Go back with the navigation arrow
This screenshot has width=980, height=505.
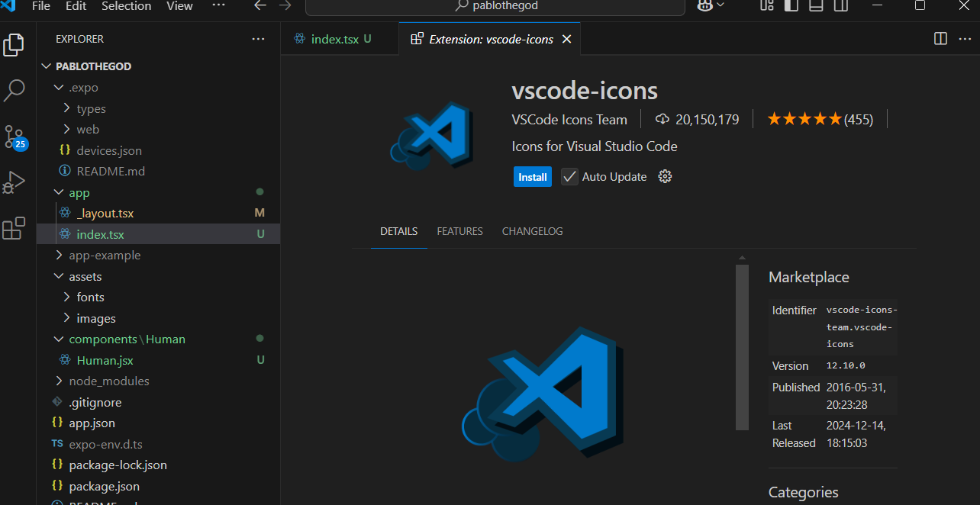[x=260, y=6]
